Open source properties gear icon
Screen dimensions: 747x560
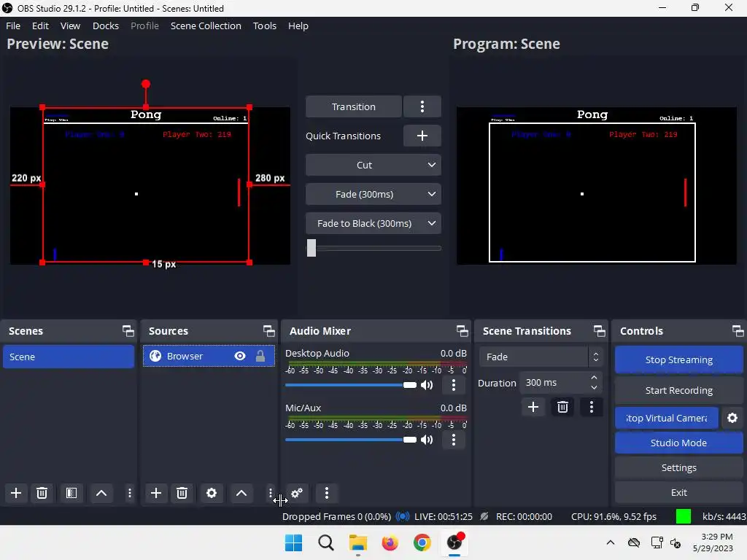pyautogui.click(x=212, y=493)
